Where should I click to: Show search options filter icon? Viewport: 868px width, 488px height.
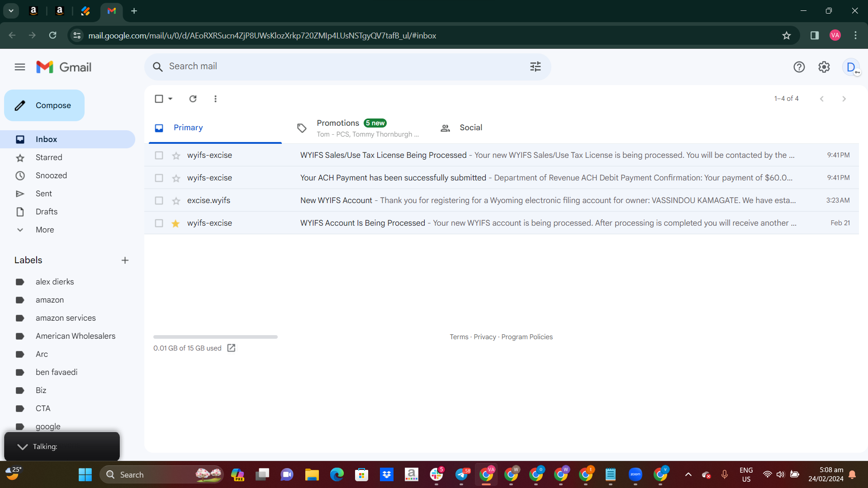pyautogui.click(x=536, y=67)
